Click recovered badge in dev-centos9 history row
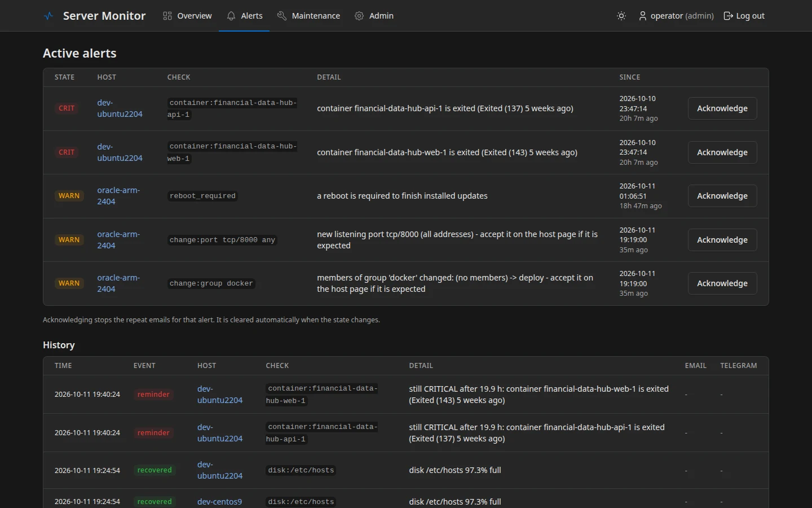This screenshot has width=812, height=508. 155,502
